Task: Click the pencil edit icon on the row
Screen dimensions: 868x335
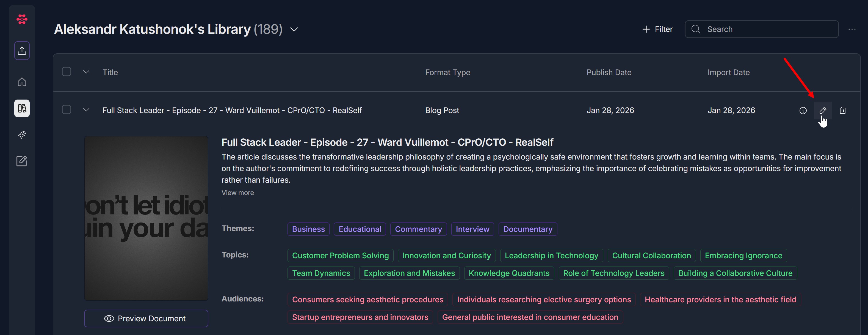Action: [822, 111]
